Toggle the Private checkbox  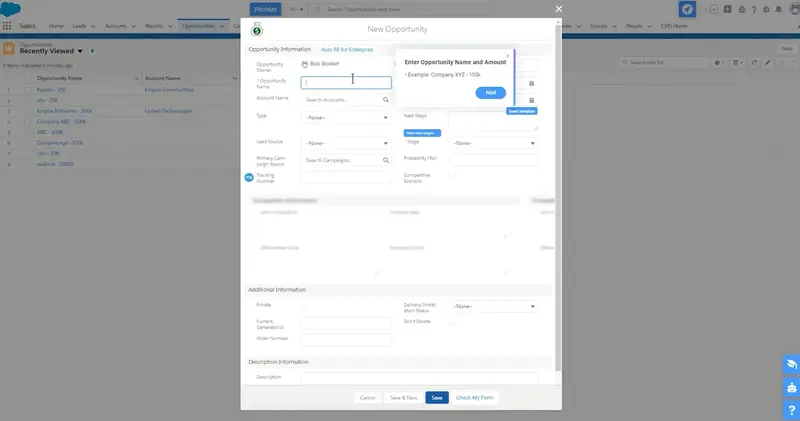pyautogui.click(x=304, y=305)
